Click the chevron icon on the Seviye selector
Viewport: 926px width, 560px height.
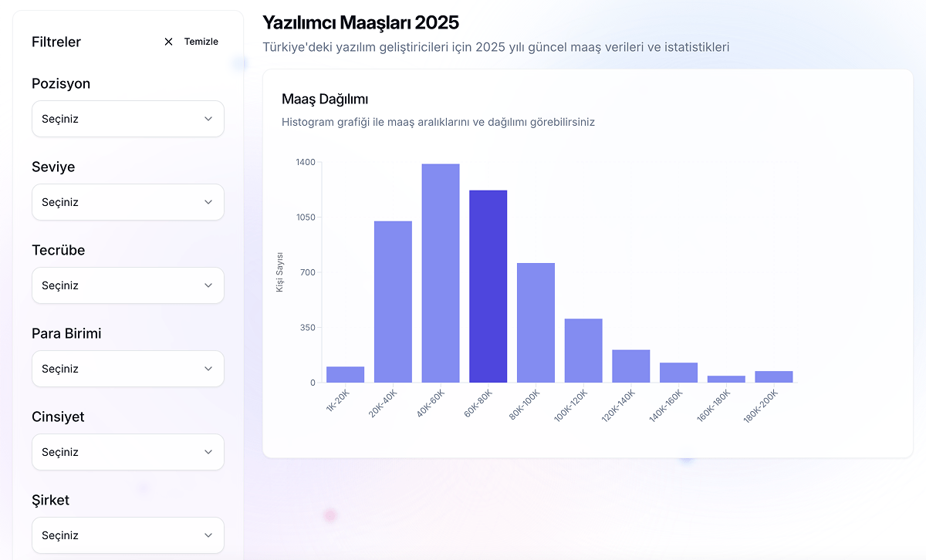208,202
